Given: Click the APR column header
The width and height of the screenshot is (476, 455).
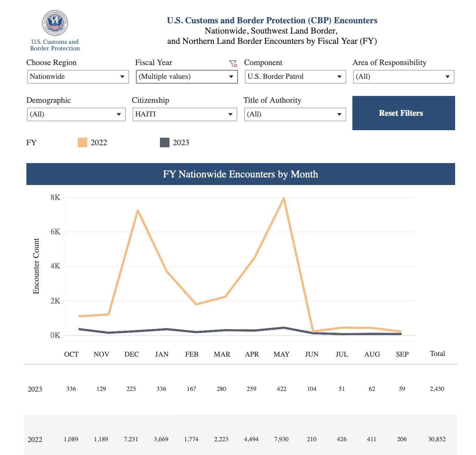Looking at the screenshot, I should coord(252,354).
